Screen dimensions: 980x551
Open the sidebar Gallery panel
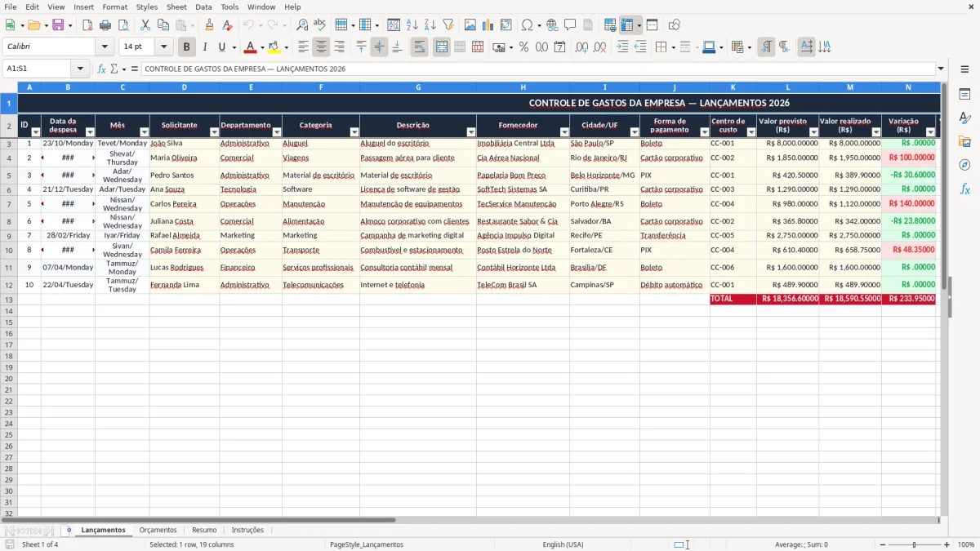(x=964, y=142)
